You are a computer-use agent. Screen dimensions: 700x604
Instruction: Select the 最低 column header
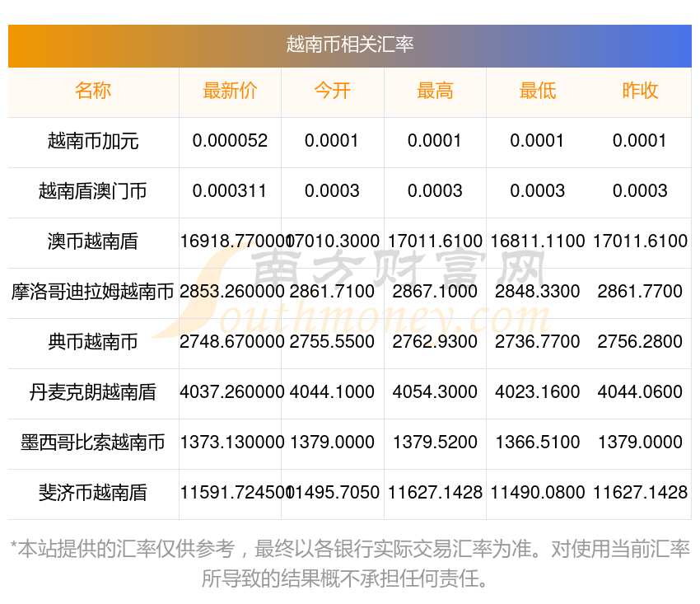coord(538,91)
